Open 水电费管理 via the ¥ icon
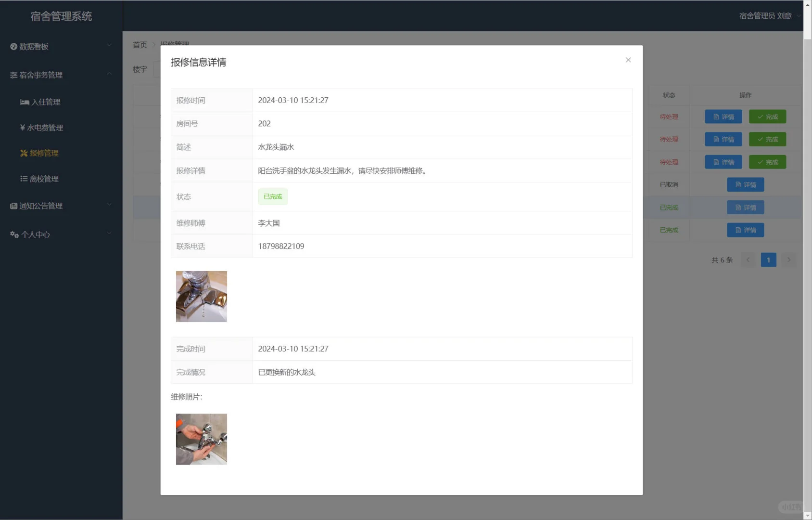This screenshot has width=812, height=520. click(x=22, y=128)
